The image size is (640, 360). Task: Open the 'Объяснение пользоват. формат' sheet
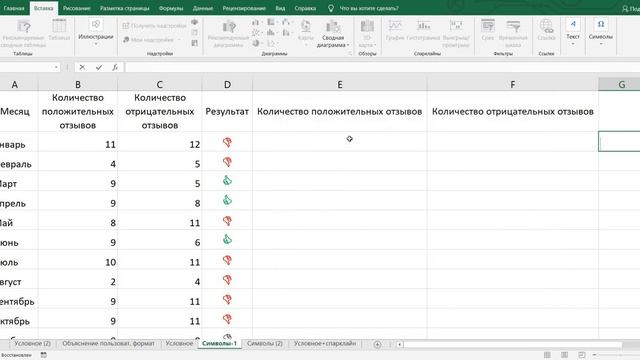pos(108,344)
